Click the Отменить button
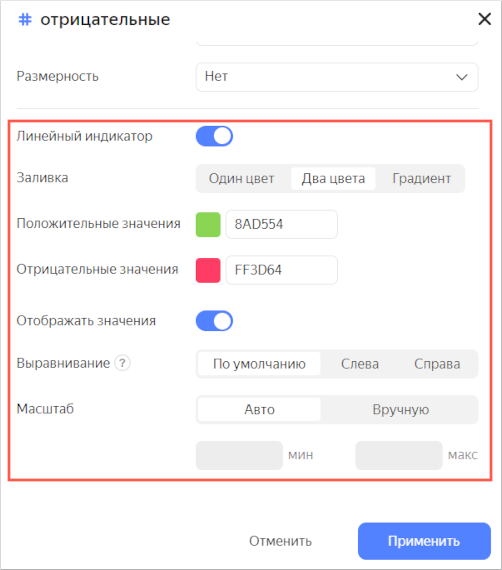502x570 pixels. point(280,541)
